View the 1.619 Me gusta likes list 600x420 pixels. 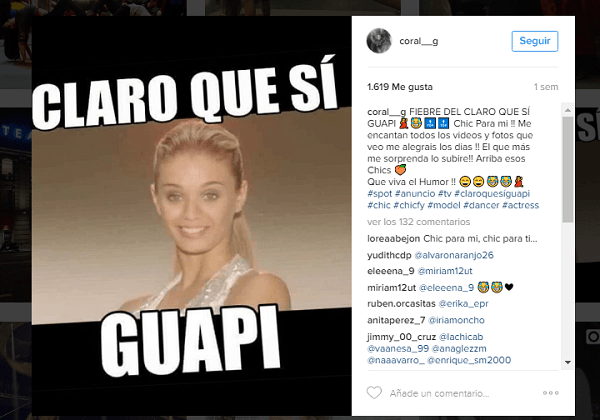pos(399,87)
